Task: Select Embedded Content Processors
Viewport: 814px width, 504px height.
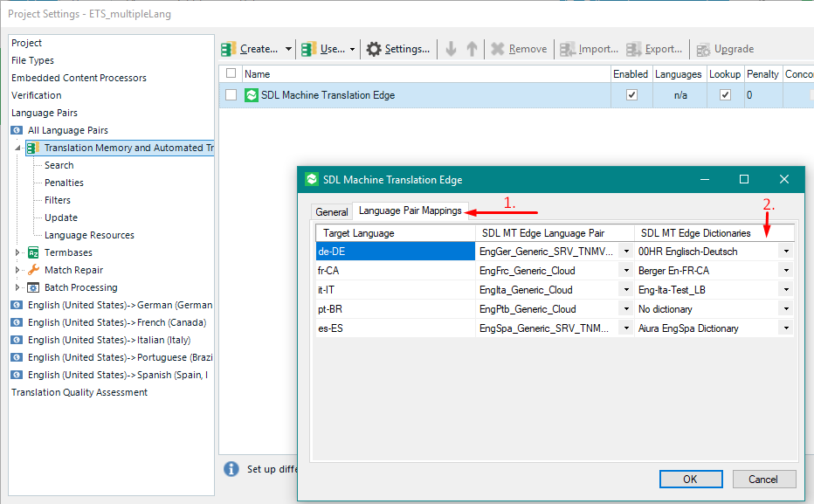Action: point(79,78)
